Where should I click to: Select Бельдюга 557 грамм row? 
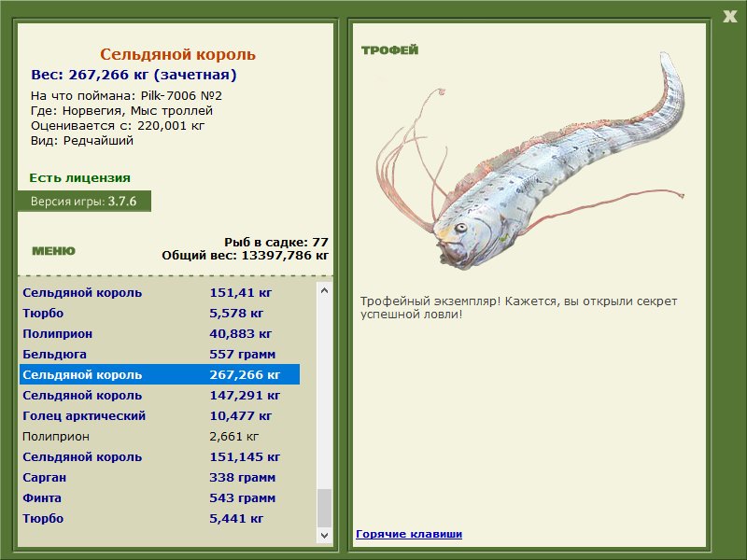160,355
